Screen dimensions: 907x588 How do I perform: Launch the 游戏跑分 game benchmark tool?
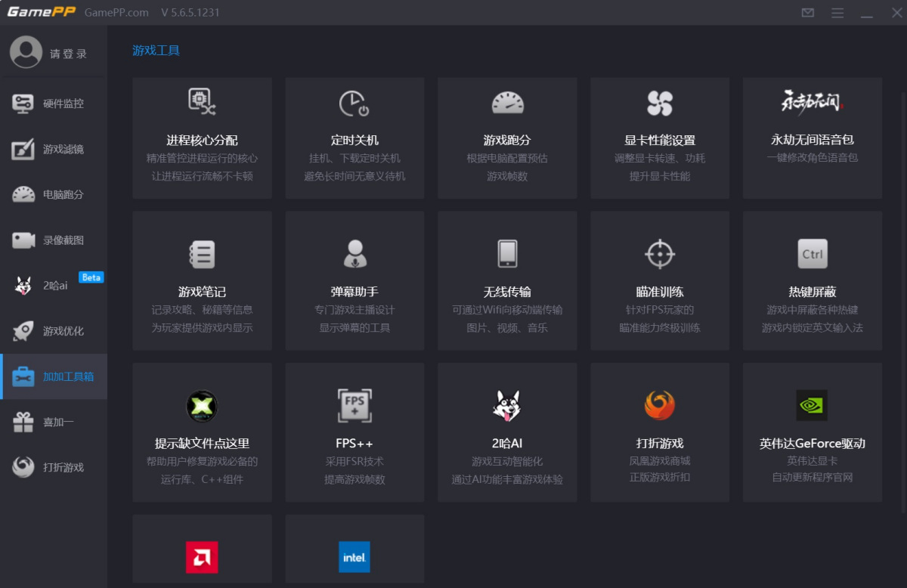[x=506, y=138]
